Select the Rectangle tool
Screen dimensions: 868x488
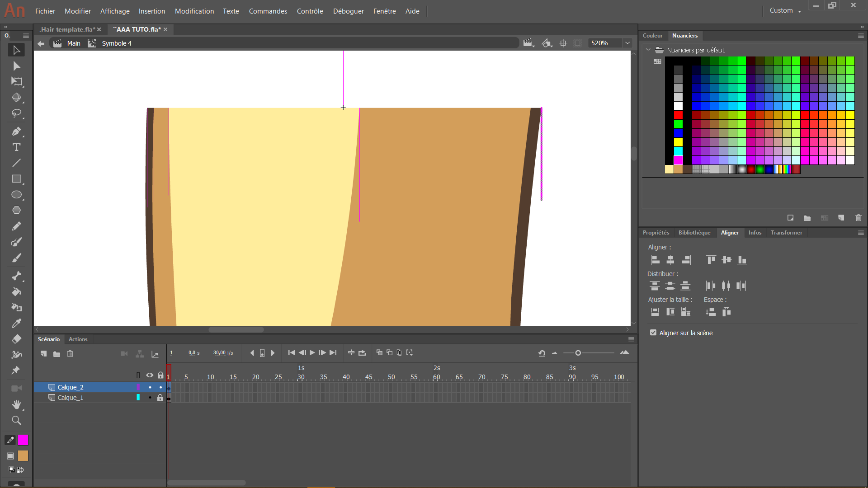[16, 179]
